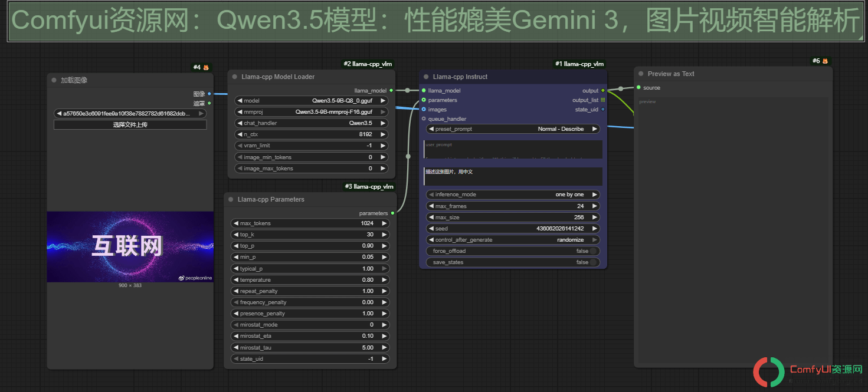The image size is (868, 392).
Task: Click the '#3 llama-cpp_vlm' badge above Parameters
Action: [369, 187]
